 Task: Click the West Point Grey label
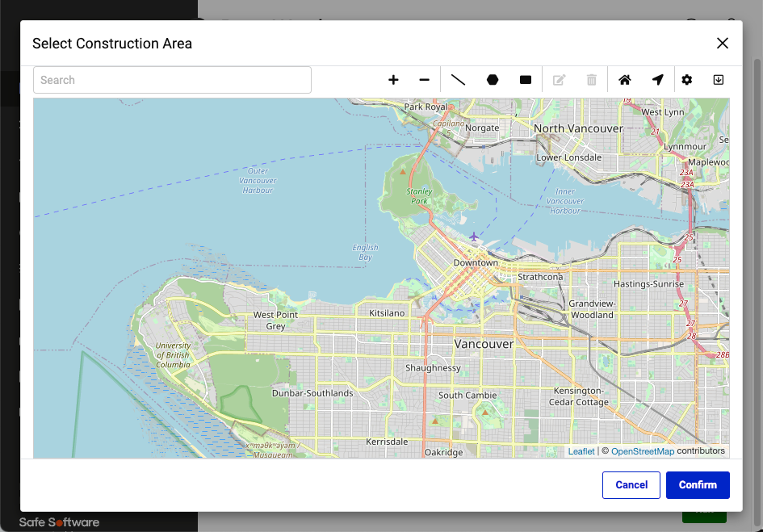pos(275,320)
